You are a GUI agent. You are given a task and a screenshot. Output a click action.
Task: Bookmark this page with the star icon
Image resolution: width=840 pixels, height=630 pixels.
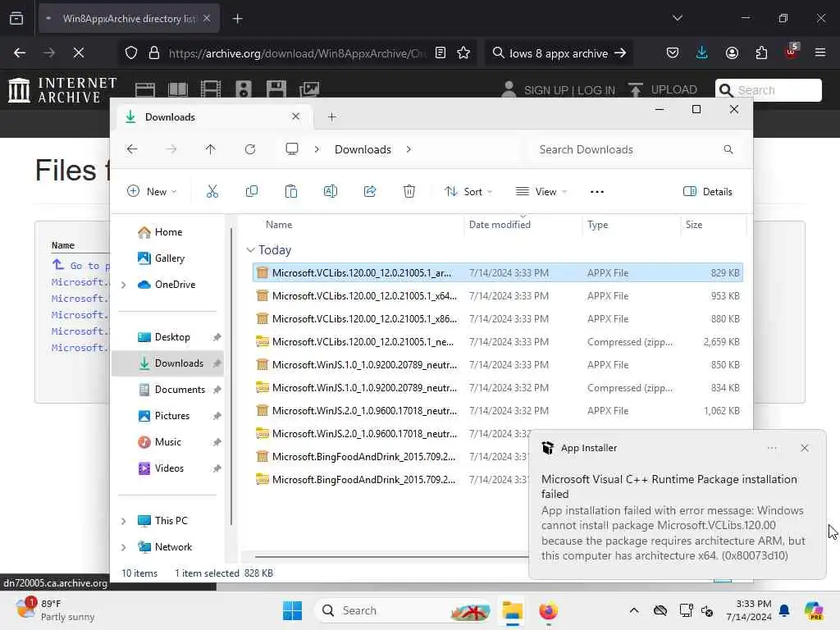[x=463, y=52]
